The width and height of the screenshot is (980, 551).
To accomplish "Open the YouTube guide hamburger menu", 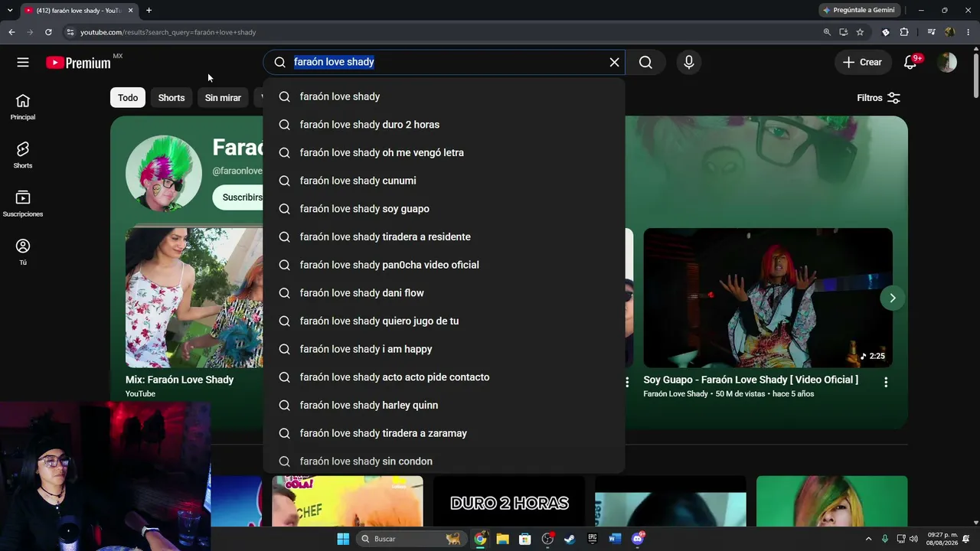I will tap(23, 62).
